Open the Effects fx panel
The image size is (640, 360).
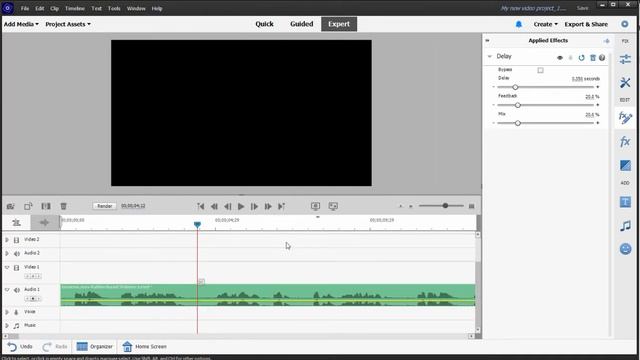625,142
